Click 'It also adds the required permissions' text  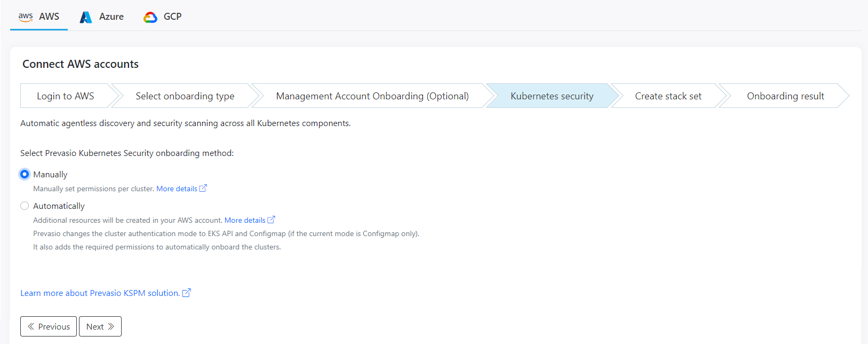(157, 247)
